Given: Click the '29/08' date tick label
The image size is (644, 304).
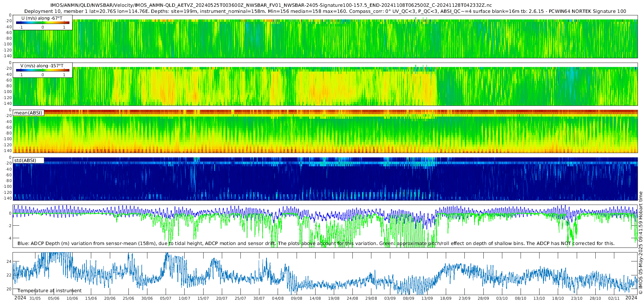Looking at the screenshot, I should point(371,298).
